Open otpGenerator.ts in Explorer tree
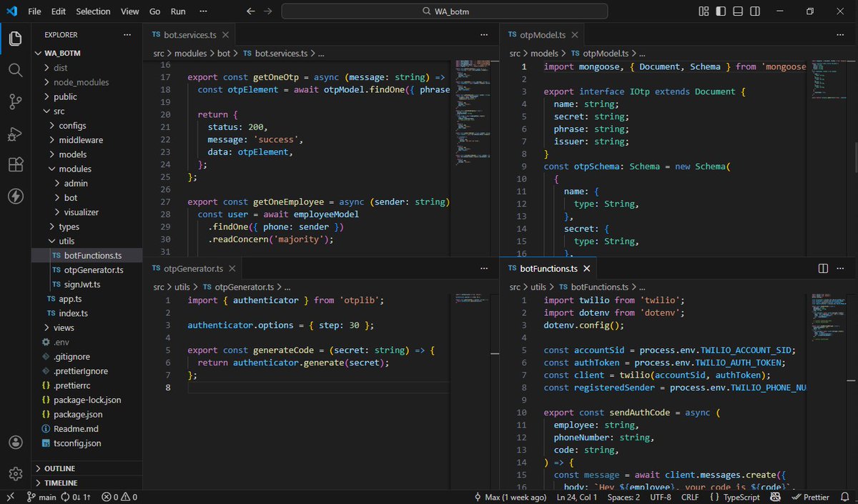This screenshot has width=858, height=504. 87,270
